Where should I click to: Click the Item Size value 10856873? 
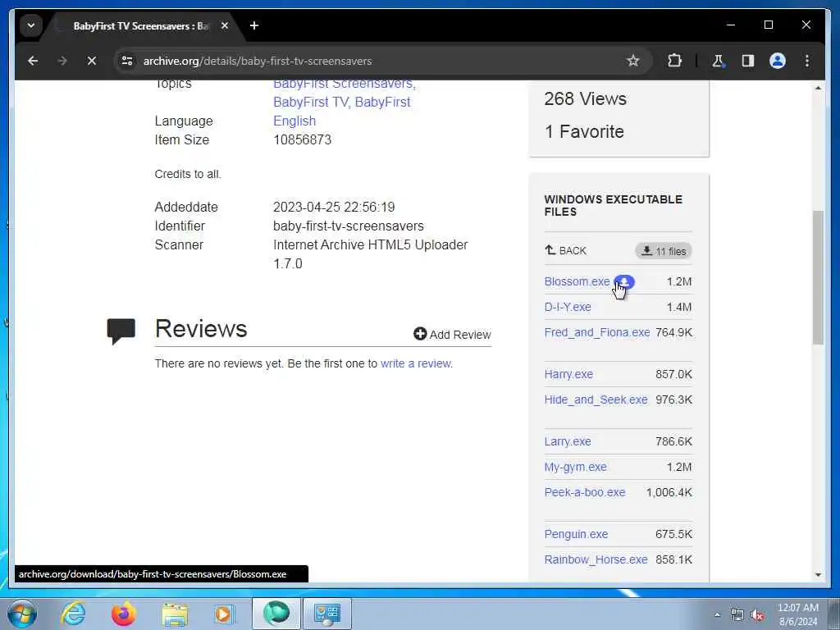302,139
